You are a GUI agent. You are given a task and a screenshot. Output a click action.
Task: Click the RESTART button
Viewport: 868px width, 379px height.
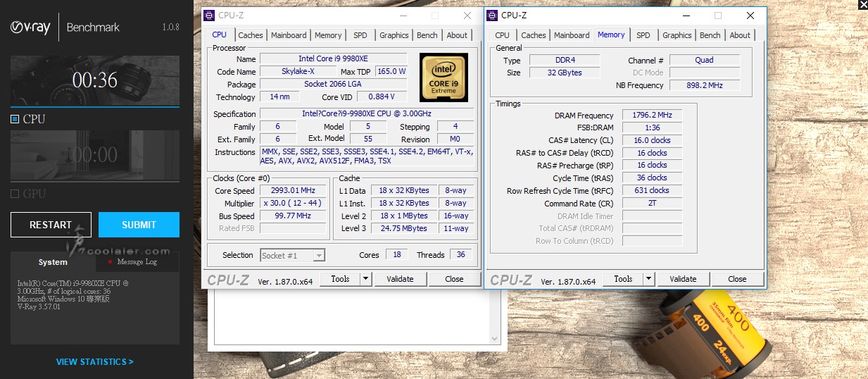(x=51, y=225)
